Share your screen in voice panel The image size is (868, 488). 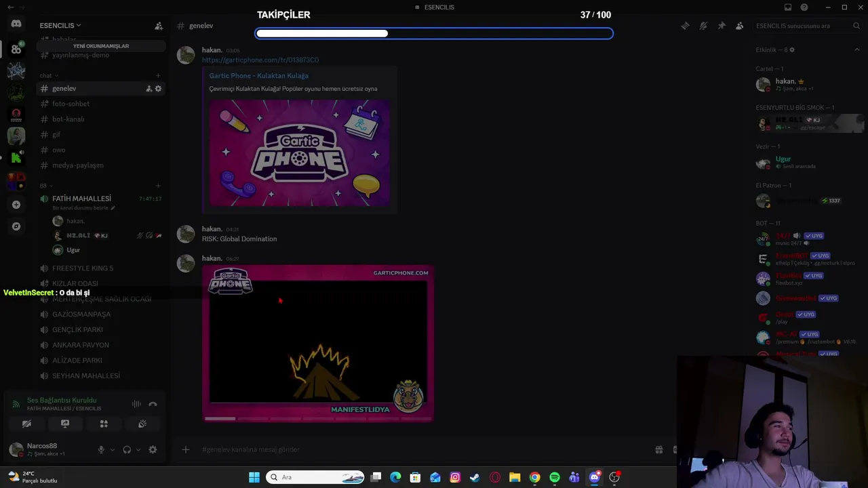click(65, 424)
